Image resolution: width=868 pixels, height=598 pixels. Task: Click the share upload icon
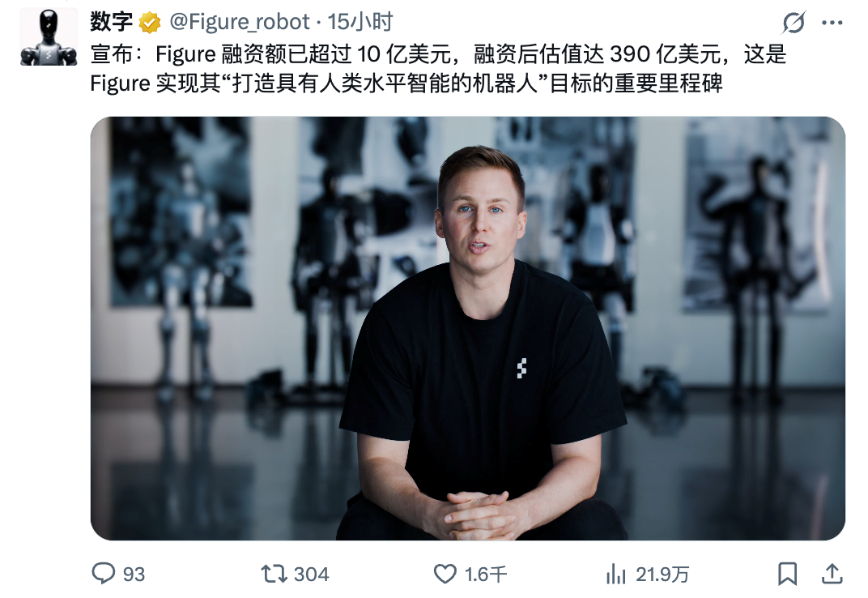(x=832, y=574)
